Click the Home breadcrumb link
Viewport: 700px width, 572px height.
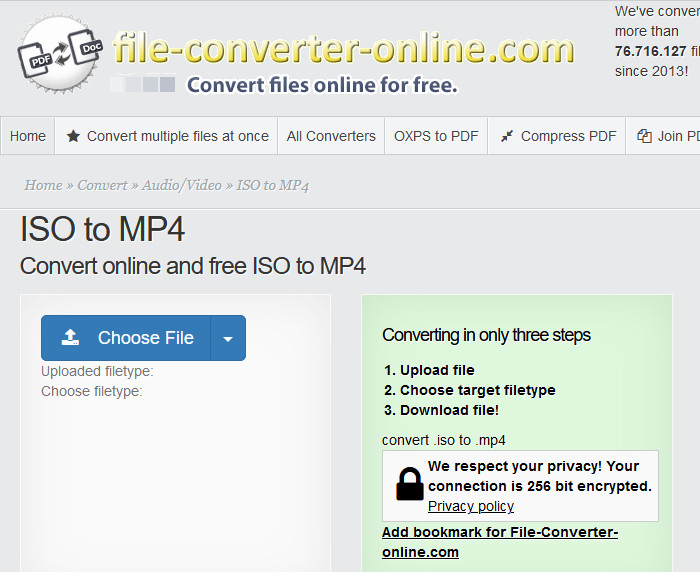43,185
